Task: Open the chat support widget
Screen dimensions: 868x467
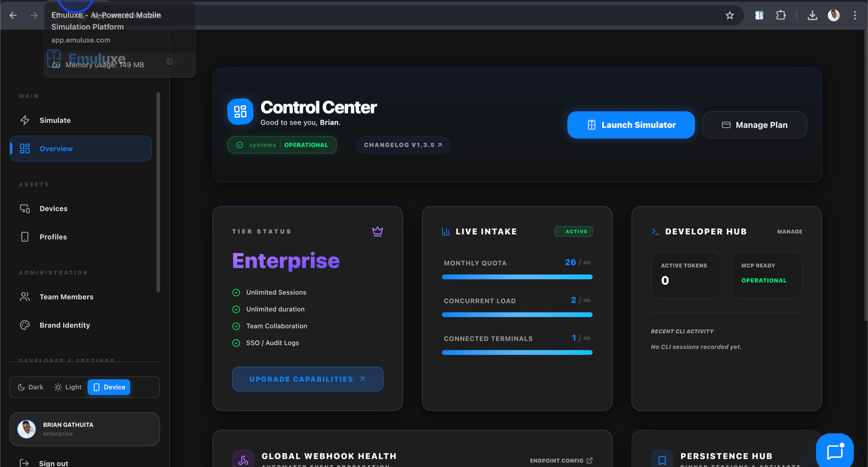Action: pyautogui.click(x=834, y=451)
